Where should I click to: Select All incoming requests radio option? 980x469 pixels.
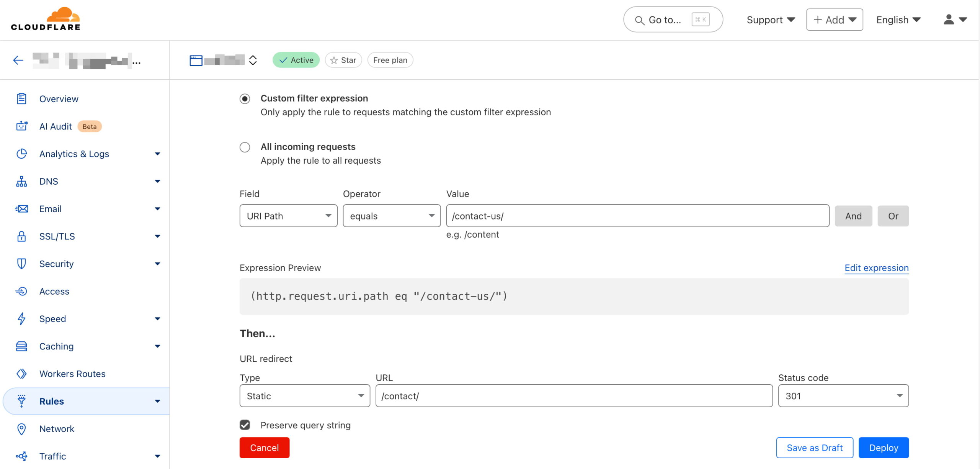pyautogui.click(x=245, y=147)
